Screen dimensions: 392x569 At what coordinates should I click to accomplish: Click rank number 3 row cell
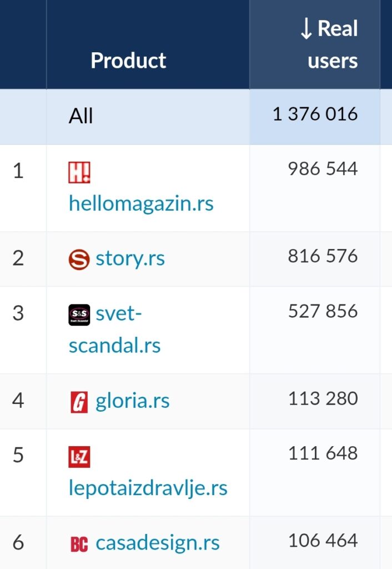18,313
